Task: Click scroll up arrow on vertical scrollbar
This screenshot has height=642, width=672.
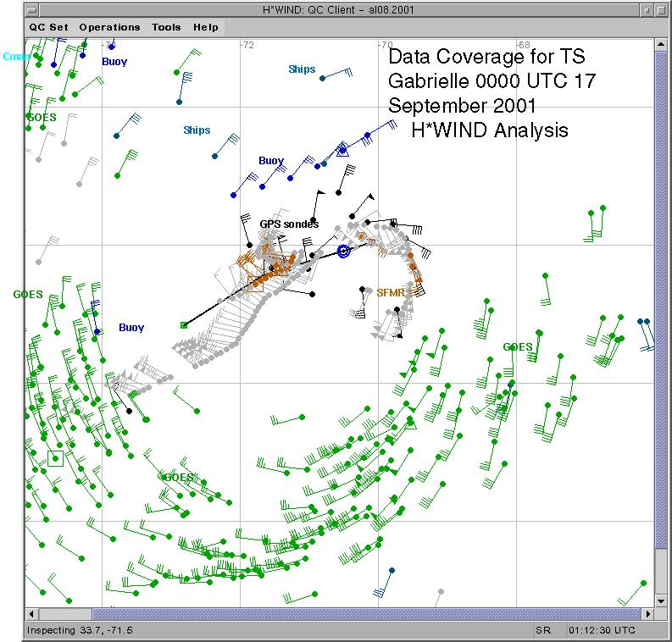Action: coord(662,44)
